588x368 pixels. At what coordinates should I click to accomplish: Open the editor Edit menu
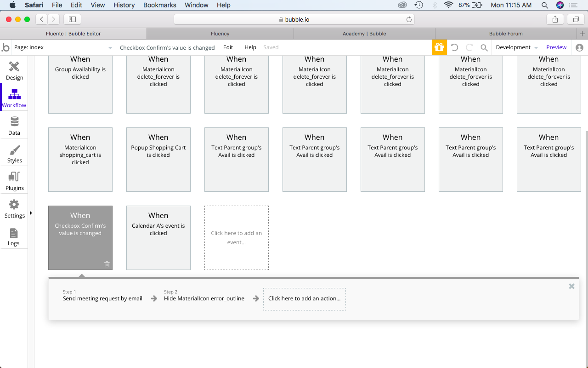228,47
